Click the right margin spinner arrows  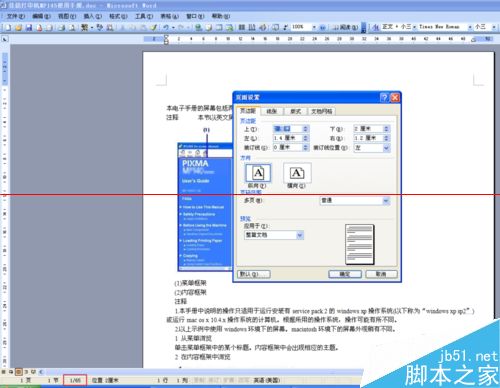click(387, 138)
